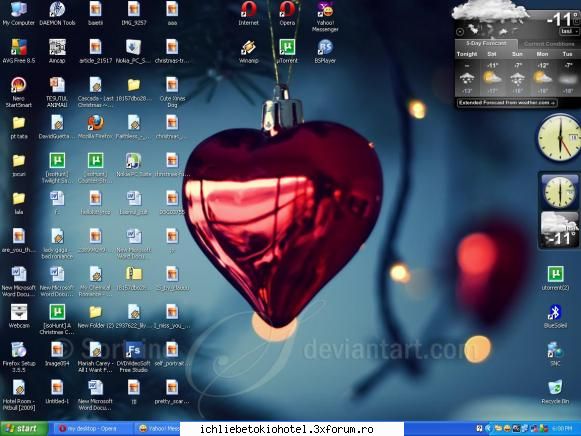Select the lala folder icon
581x436 pixels.
(19, 203)
